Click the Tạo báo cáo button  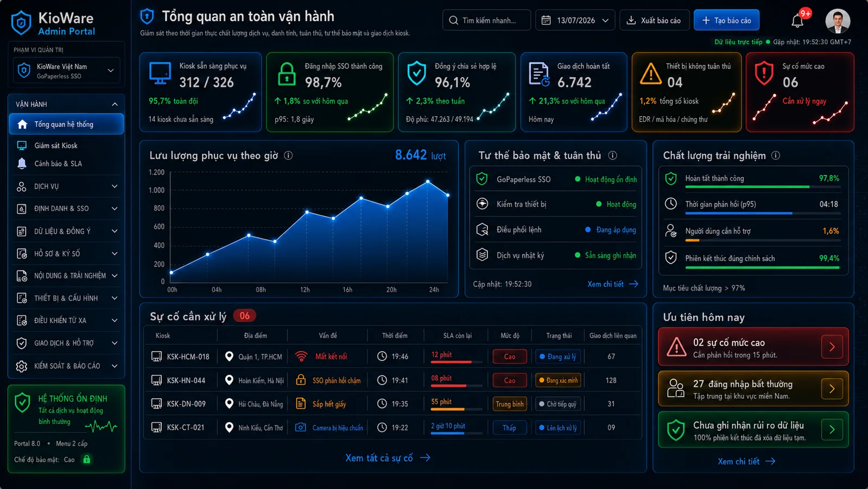[x=726, y=20]
